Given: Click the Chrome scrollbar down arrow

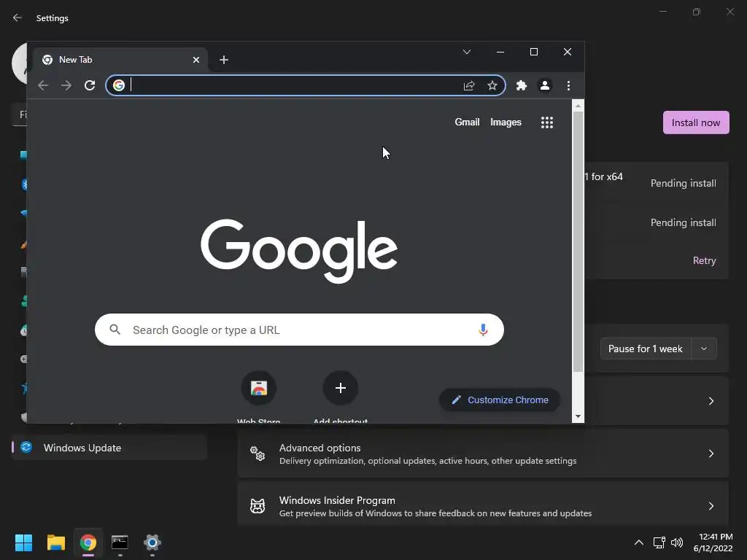Looking at the screenshot, I should click(578, 416).
